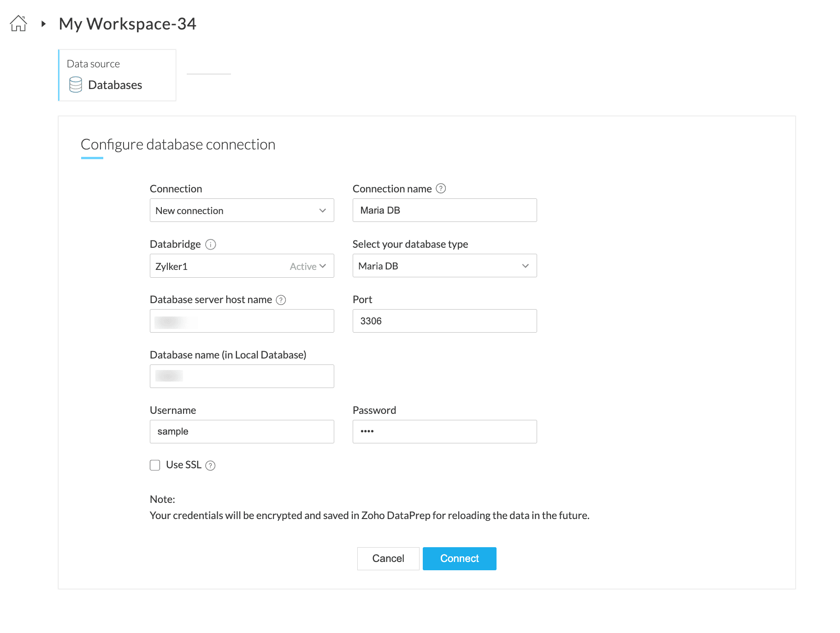Enable the Use SSL checkbox
Screen dimensions: 840x633
(155, 465)
